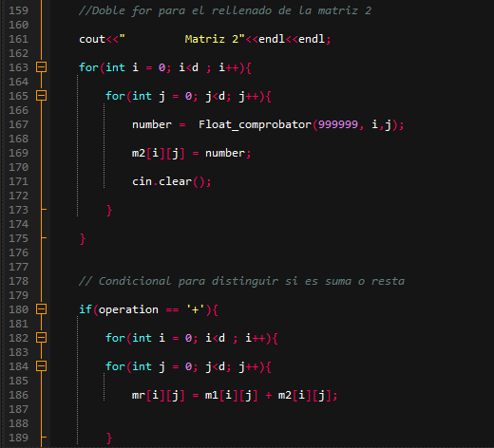
Task: Click line number 167 in the gutter
Action: click(19, 124)
